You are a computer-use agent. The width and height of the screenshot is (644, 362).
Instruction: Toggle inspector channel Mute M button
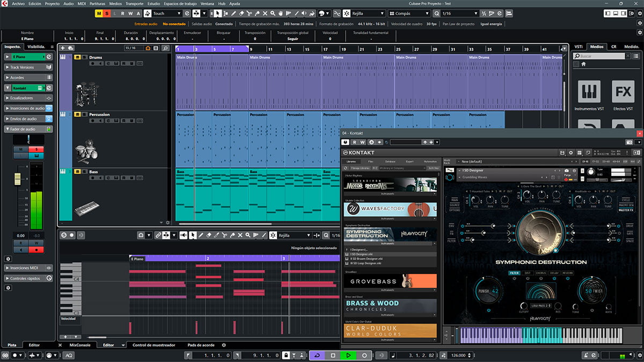(21, 149)
